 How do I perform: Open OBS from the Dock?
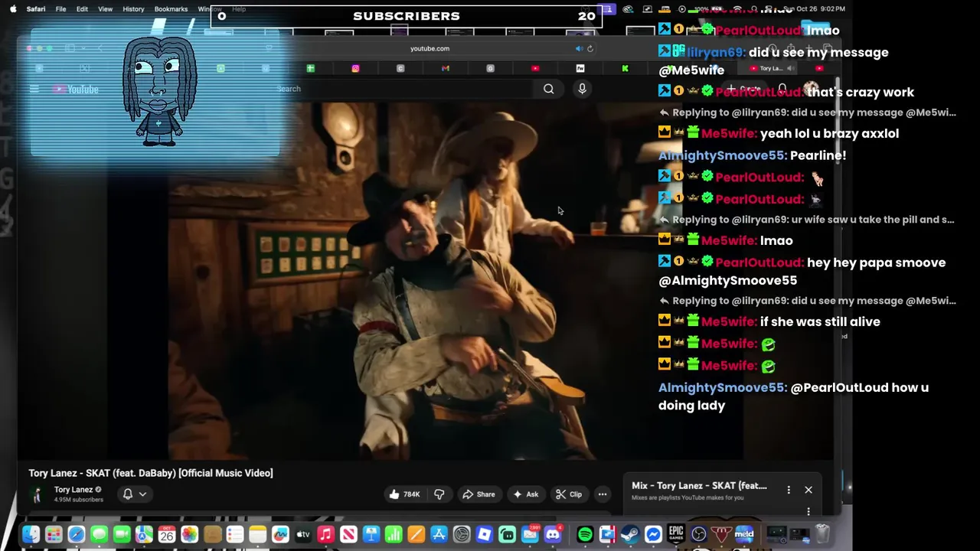699,534
